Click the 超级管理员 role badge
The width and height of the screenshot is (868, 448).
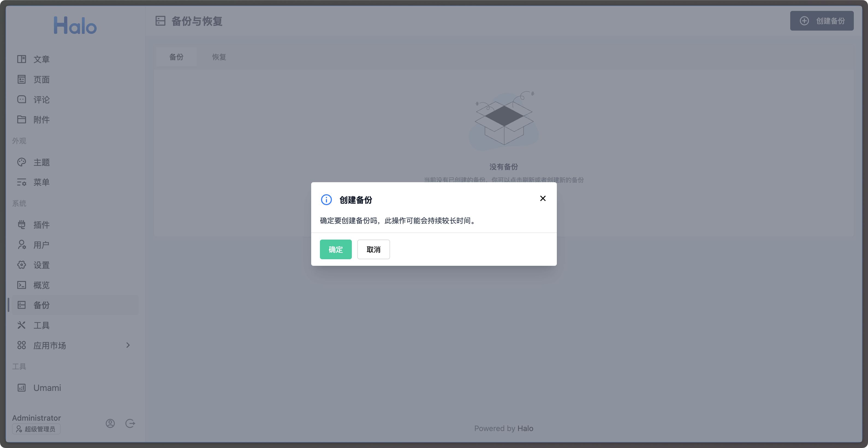tap(36, 429)
